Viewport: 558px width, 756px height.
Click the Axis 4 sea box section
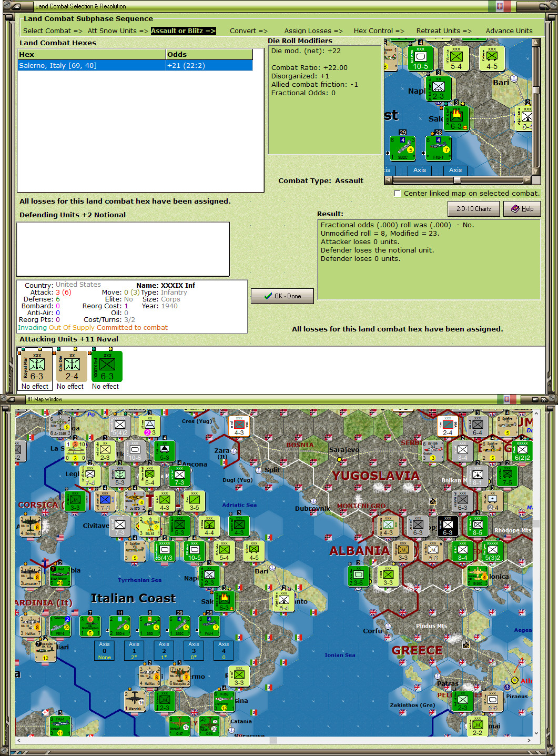click(224, 651)
